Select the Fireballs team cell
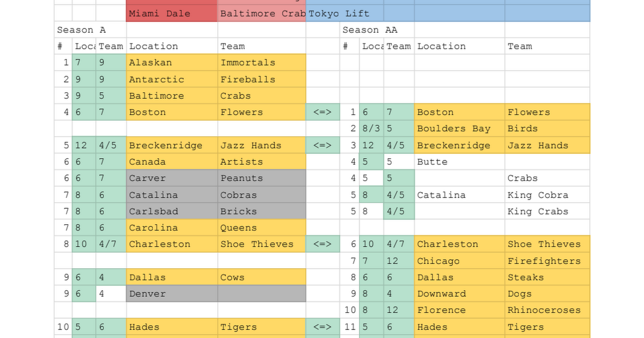 click(261, 79)
